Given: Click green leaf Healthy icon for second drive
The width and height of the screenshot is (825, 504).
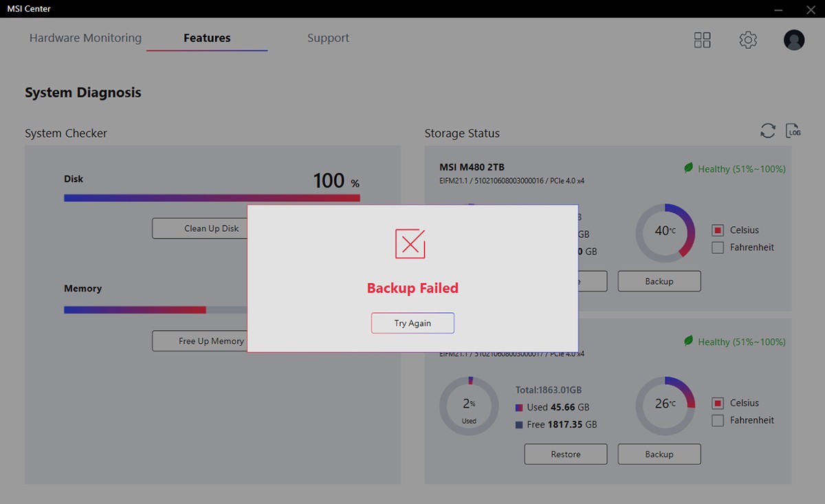Looking at the screenshot, I should click(x=688, y=341).
